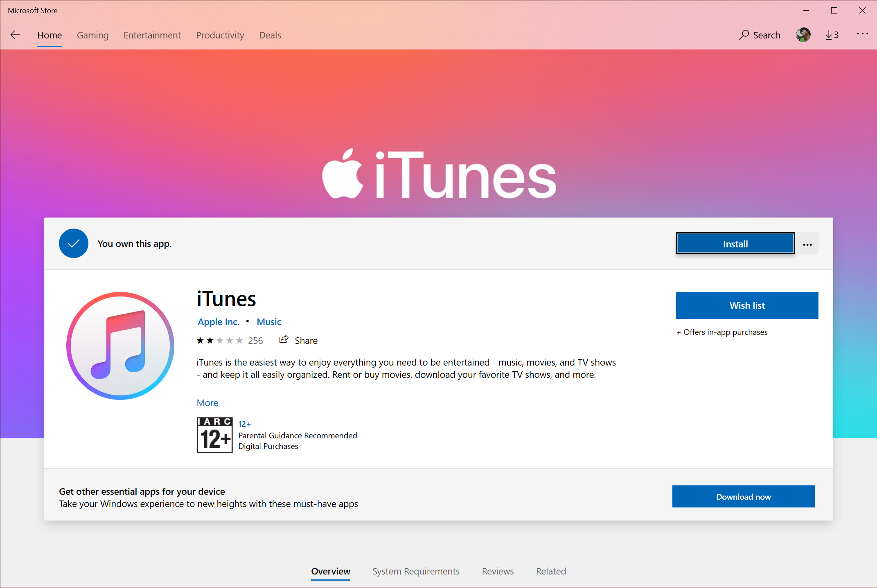Screen dimensions: 877x588
Task: Expand description with More link
Action: (x=207, y=403)
